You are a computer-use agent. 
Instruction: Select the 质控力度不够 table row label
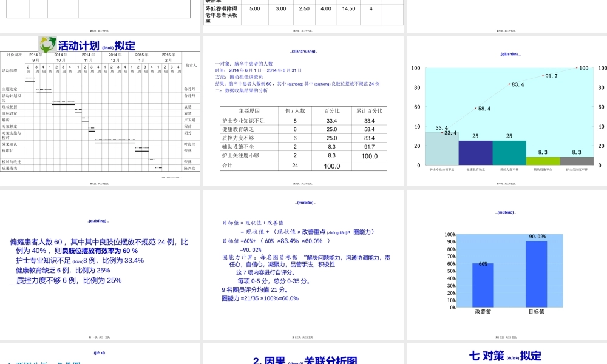coord(238,138)
